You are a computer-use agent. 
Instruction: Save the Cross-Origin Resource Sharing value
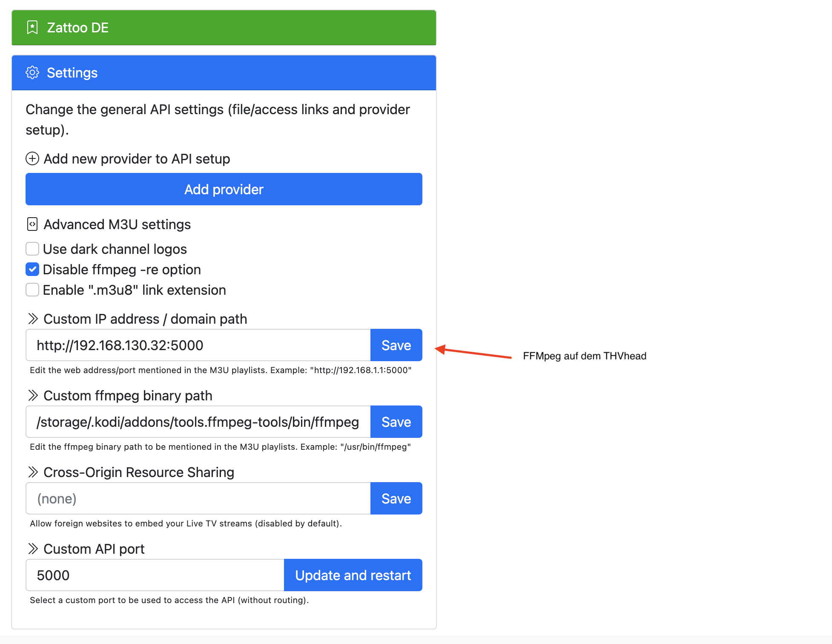click(396, 498)
